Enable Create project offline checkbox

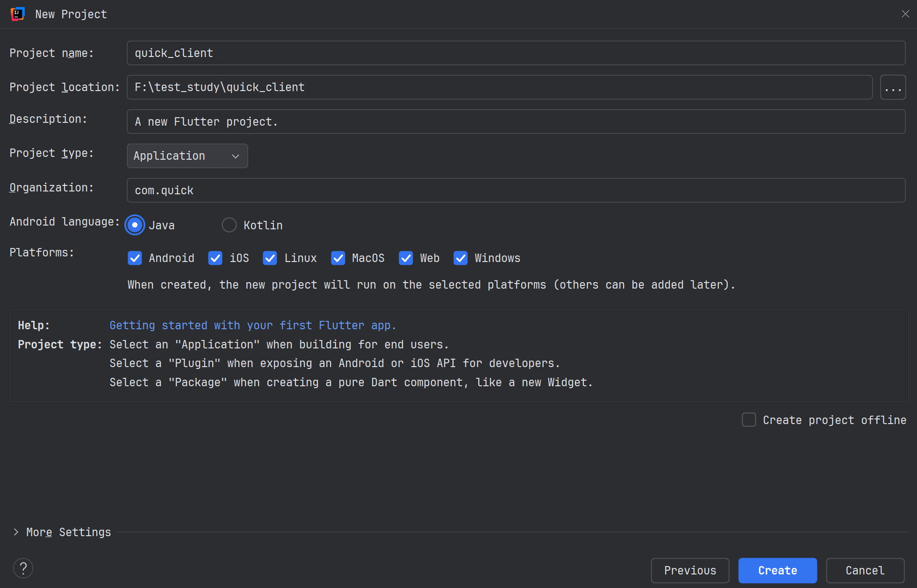pyautogui.click(x=749, y=420)
